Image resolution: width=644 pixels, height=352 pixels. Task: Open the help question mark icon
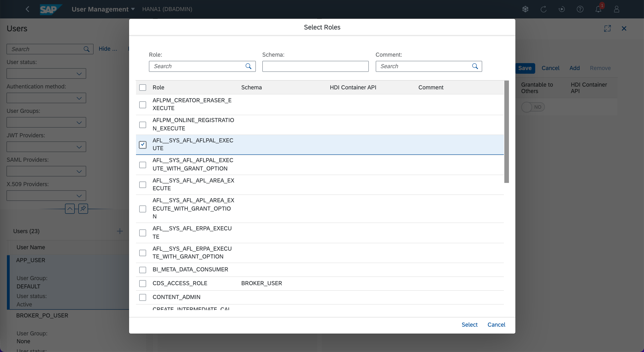[x=580, y=9]
